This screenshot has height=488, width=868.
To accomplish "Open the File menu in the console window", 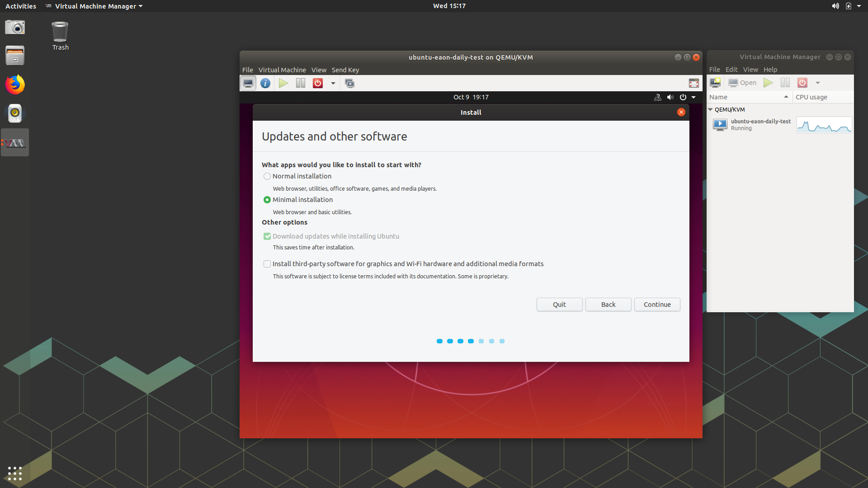I will (x=248, y=70).
